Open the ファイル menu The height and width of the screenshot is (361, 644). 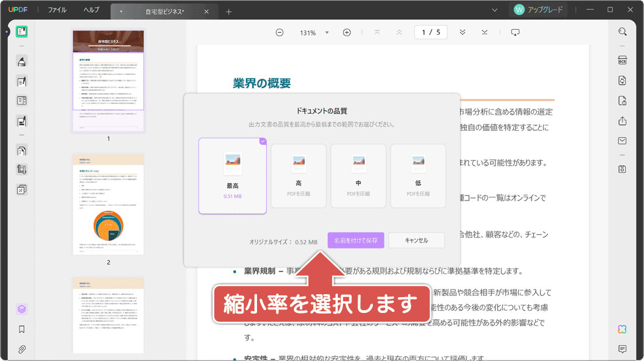tap(56, 9)
